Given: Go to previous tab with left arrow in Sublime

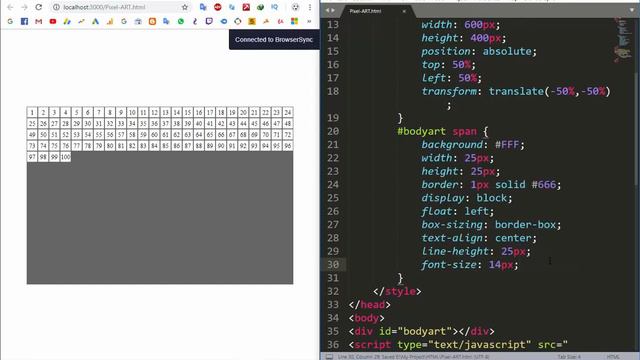Looking at the screenshot, I should (x=327, y=11).
